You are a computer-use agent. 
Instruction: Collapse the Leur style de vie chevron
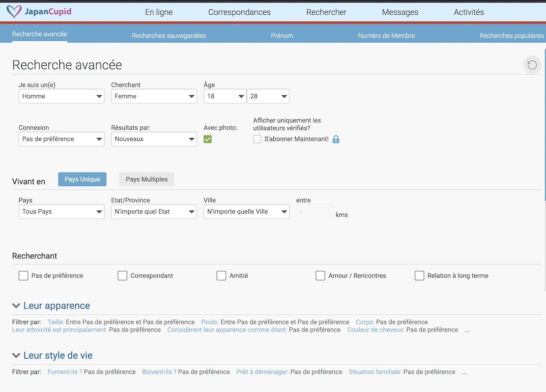click(x=16, y=356)
